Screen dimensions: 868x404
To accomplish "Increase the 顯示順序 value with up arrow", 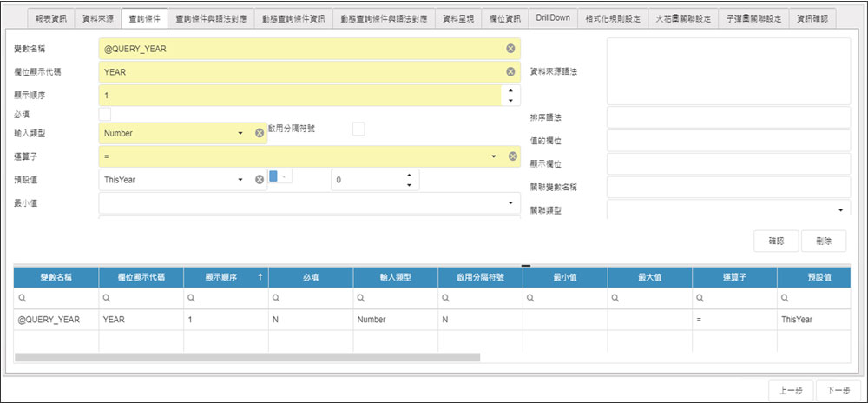I will [x=510, y=89].
